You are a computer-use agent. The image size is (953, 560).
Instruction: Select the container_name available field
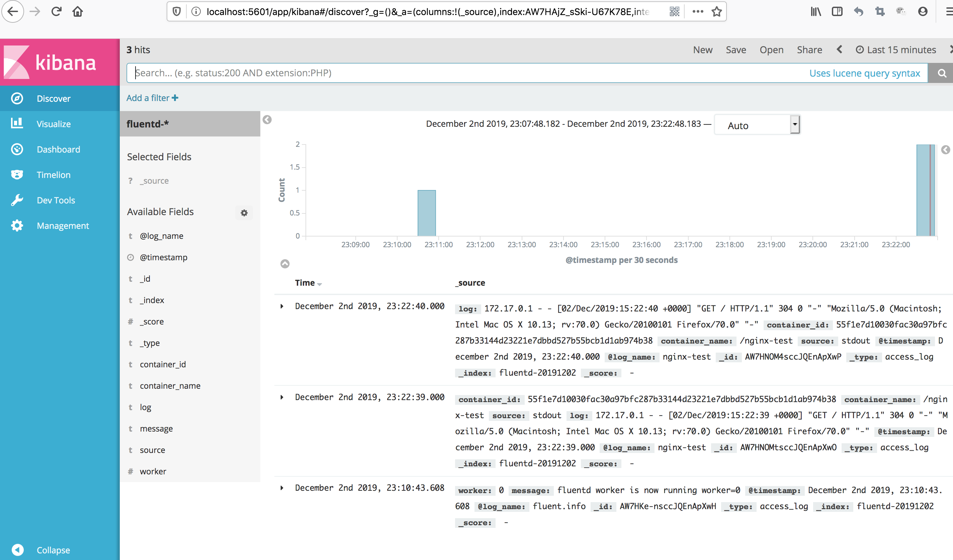click(170, 386)
